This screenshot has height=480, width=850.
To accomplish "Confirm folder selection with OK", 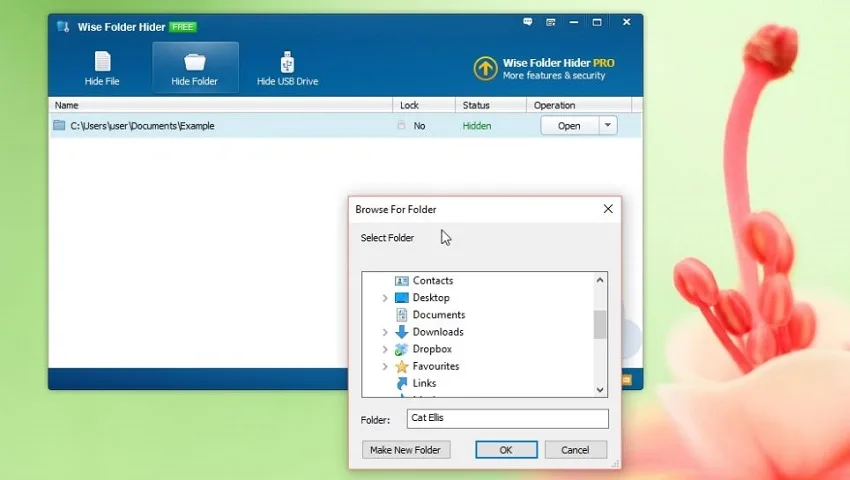I will 506,450.
